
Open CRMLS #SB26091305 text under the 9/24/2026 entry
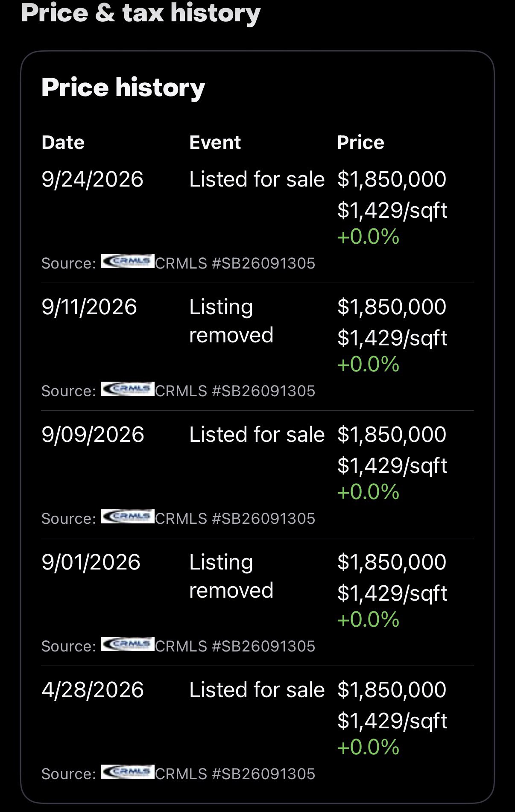coord(235,263)
